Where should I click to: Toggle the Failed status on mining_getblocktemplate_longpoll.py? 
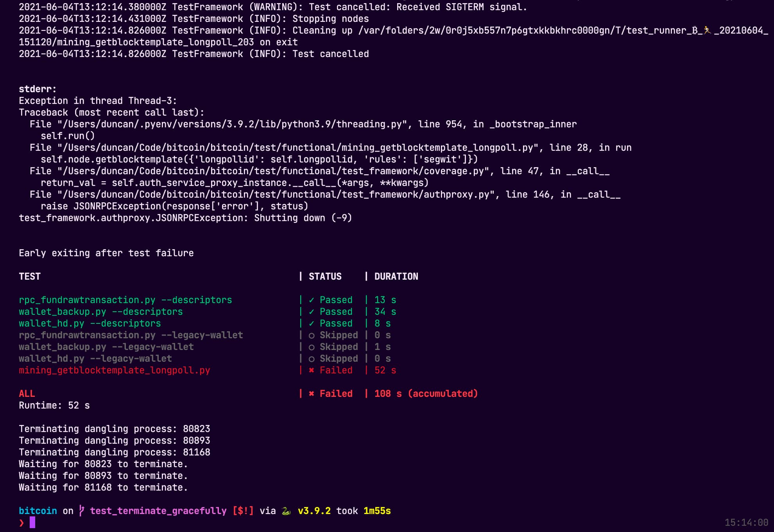tap(335, 370)
